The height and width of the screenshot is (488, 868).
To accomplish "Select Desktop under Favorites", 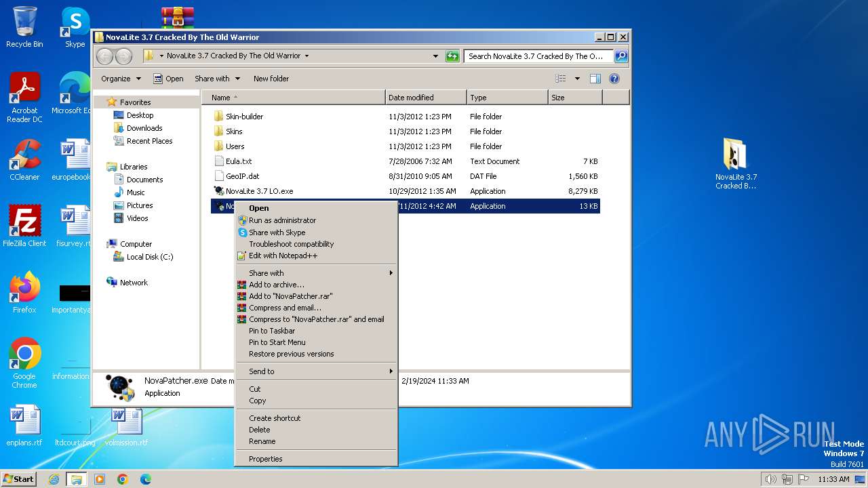I will tap(140, 115).
